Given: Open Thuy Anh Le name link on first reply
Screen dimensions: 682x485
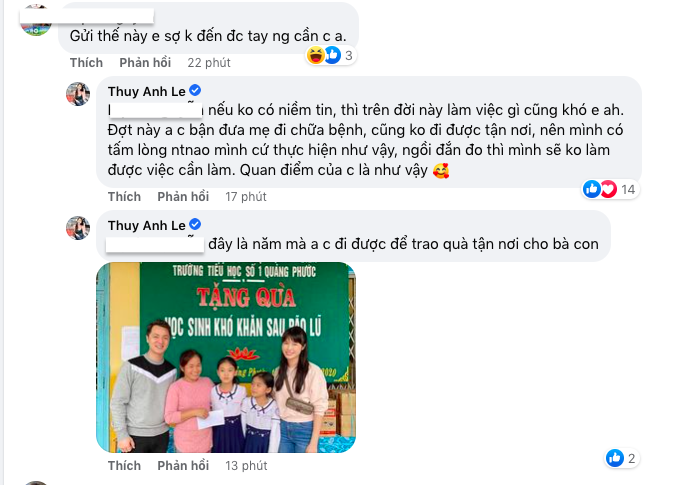Looking at the screenshot, I should [147, 91].
